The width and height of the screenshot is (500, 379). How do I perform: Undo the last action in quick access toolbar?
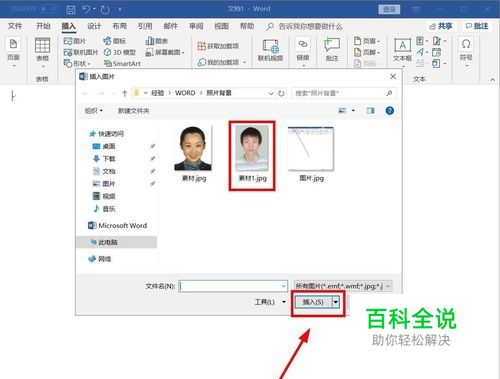click(x=86, y=9)
